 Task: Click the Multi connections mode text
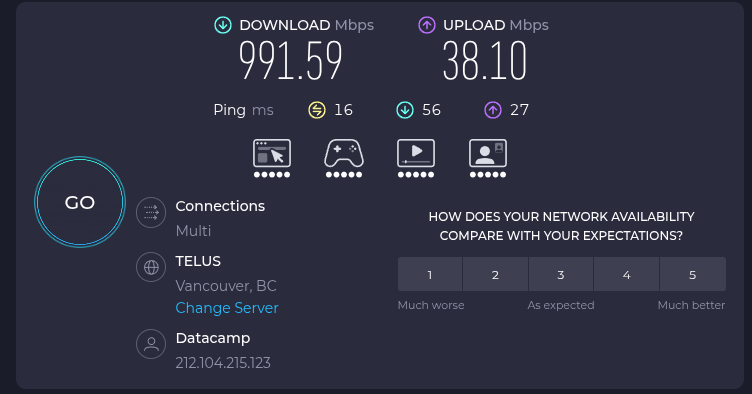(193, 231)
